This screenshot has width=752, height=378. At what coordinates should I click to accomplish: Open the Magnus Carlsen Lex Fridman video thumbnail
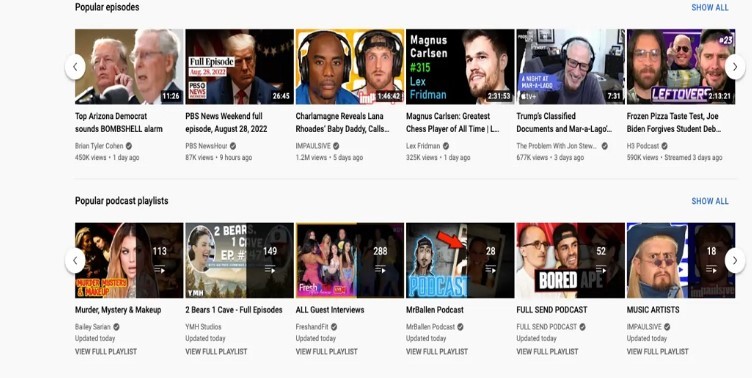tap(460, 67)
